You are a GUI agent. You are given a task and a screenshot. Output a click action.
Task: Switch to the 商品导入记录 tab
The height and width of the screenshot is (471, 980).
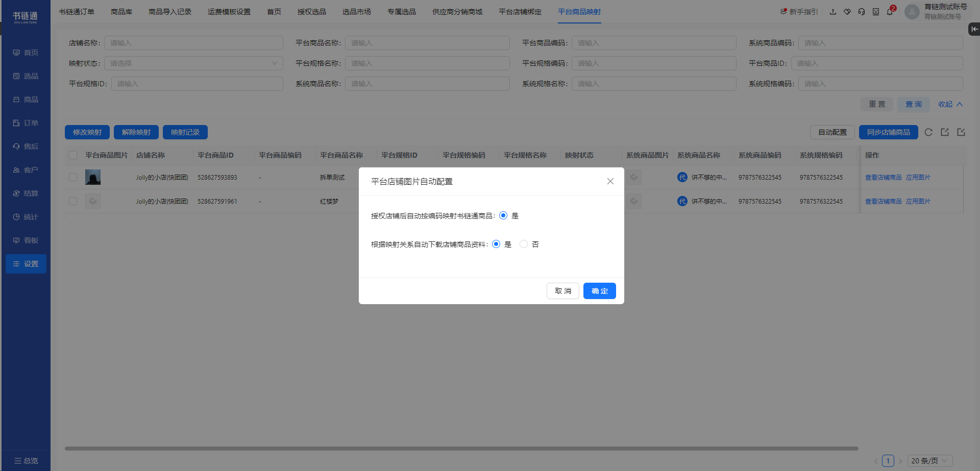[x=170, y=12]
